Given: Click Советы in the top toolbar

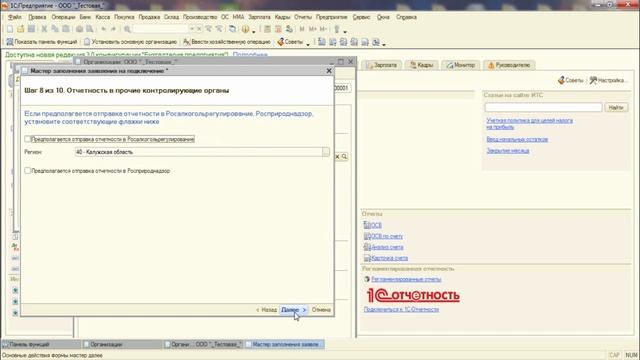Looking at the screenshot, I should [290, 42].
